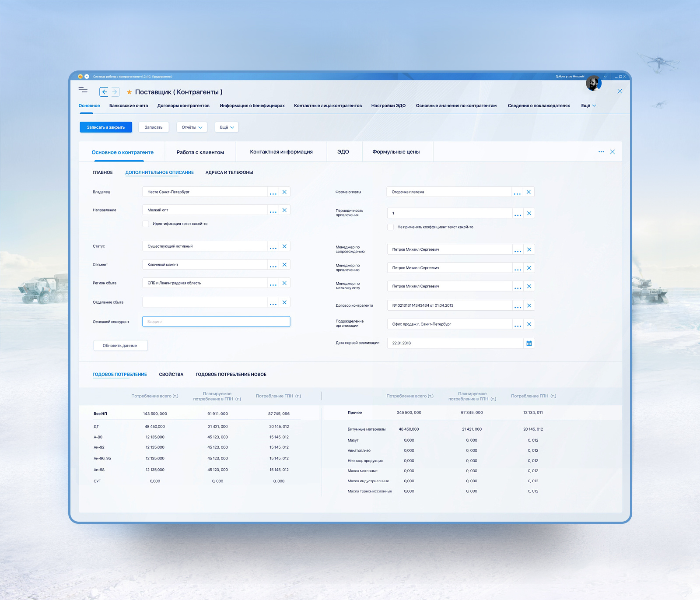700x600 pixels.
Task: Clear the Сегмент field
Action: (284, 265)
